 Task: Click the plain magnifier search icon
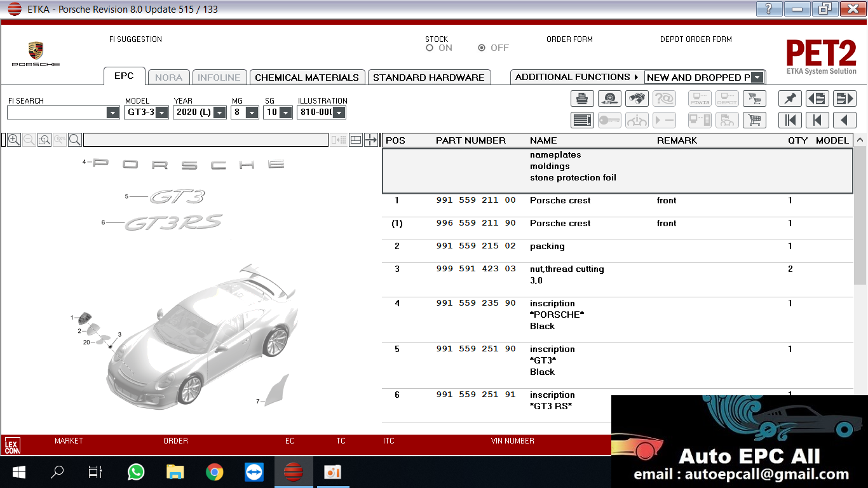tap(74, 140)
